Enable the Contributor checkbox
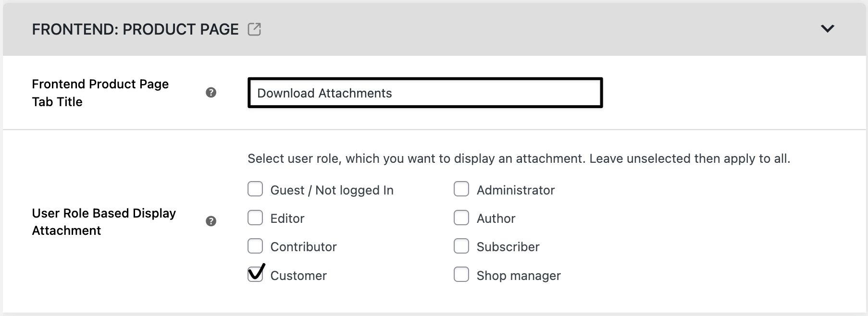The image size is (868, 316). [255, 246]
